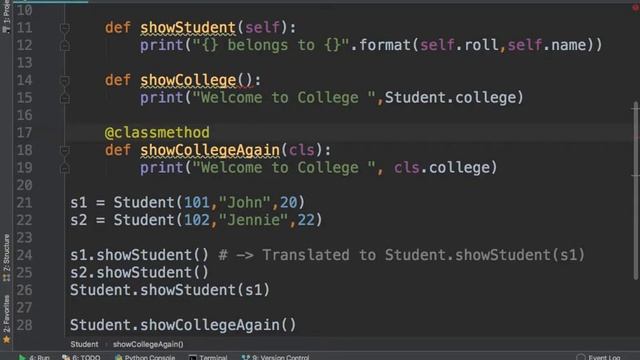Image resolution: width=640 pixels, height=360 pixels.
Task: Click self.roll argument on line 12
Action: point(459,45)
